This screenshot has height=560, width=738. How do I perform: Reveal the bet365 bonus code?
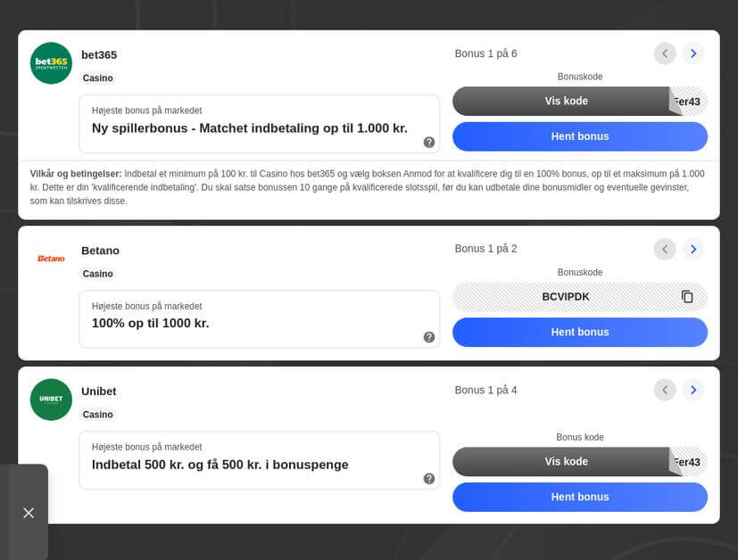(567, 101)
